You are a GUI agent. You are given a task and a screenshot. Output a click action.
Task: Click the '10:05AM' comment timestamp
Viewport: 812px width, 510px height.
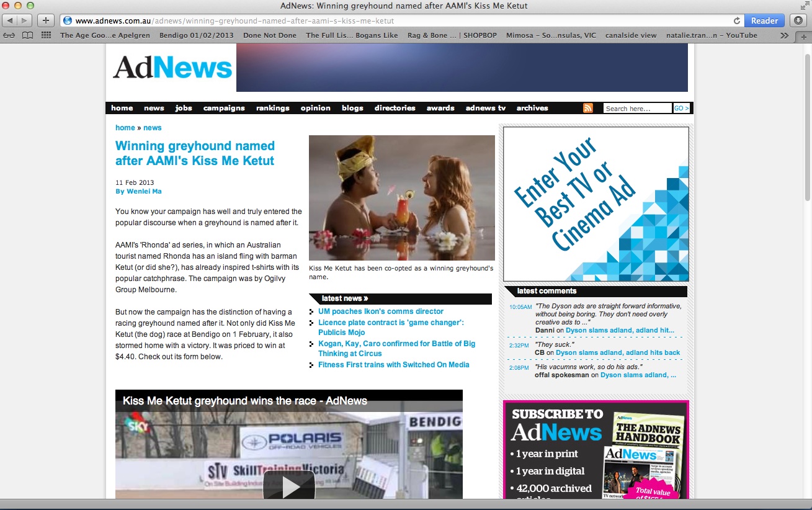point(520,307)
